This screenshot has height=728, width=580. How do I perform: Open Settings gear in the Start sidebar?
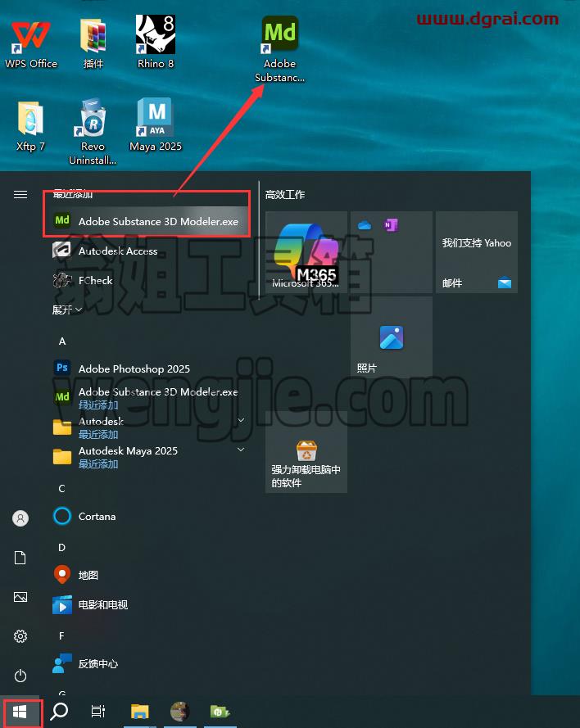pyautogui.click(x=20, y=636)
